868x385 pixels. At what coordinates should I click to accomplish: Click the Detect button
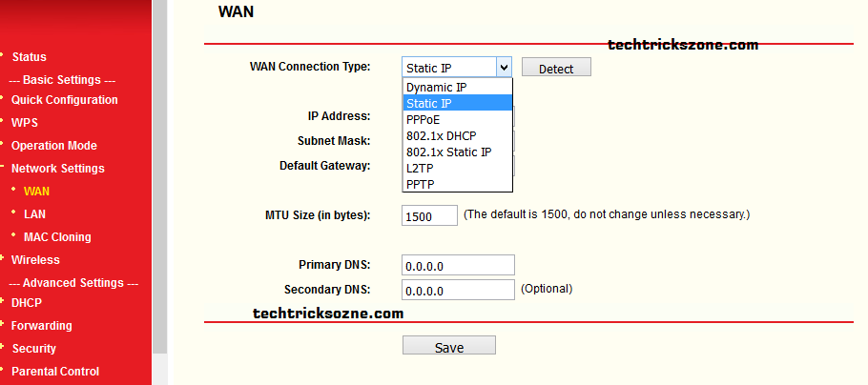click(556, 69)
